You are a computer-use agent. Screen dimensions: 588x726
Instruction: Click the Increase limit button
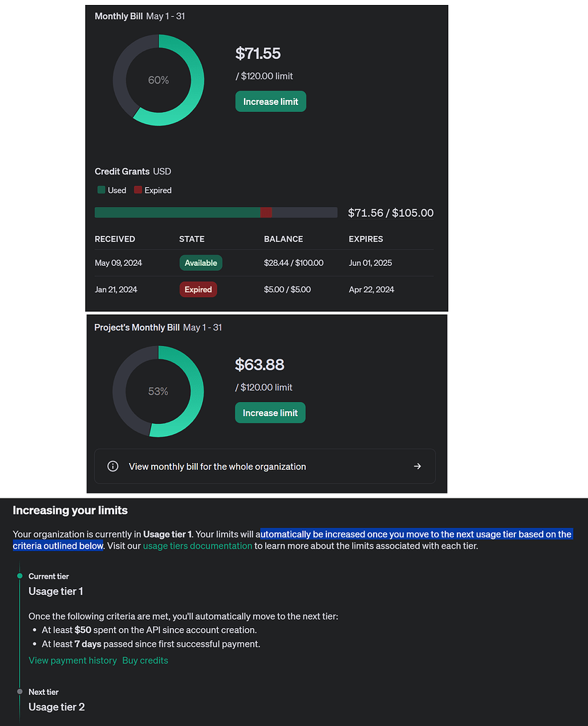270,101
